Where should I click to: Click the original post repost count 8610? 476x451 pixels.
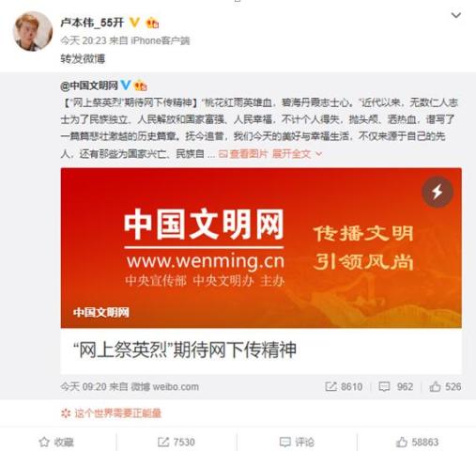[344, 387]
